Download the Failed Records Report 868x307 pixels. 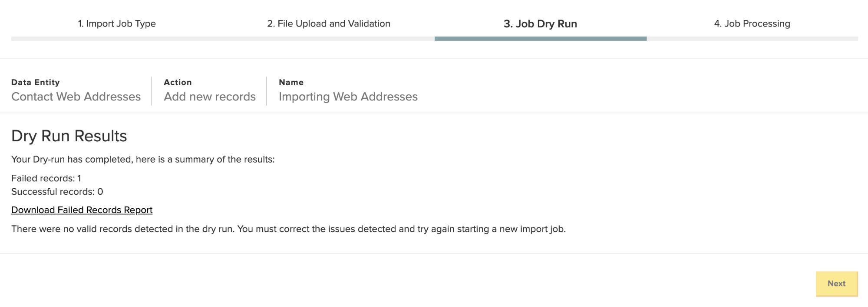point(82,210)
